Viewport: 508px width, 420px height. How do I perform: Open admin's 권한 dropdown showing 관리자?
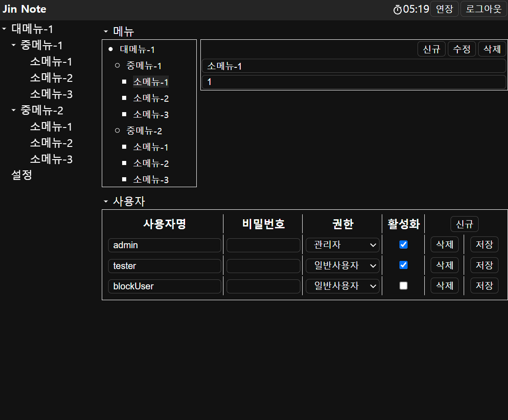[342, 245]
